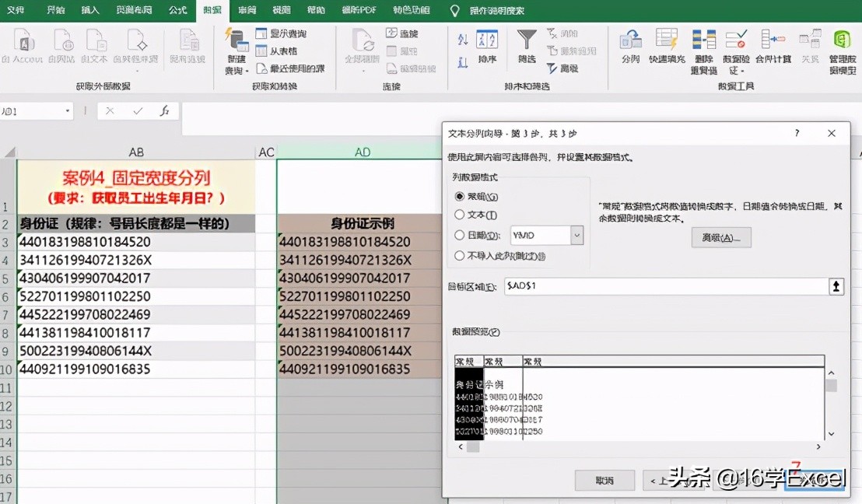Switch to the Formulas tab
This screenshot has height=504, width=862.
click(x=177, y=10)
